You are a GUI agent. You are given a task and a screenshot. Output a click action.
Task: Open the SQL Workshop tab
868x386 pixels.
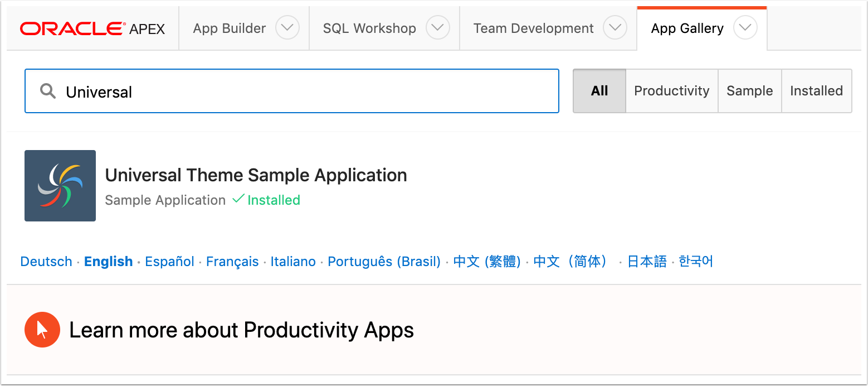369,28
